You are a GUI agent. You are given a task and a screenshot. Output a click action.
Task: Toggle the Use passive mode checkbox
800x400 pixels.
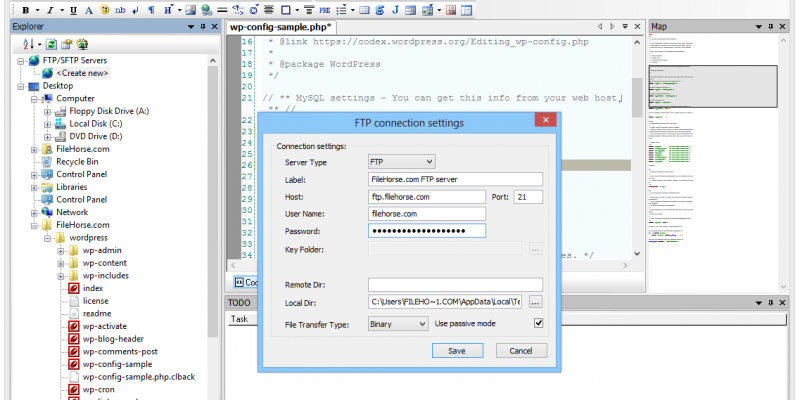[x=539, y=324]
